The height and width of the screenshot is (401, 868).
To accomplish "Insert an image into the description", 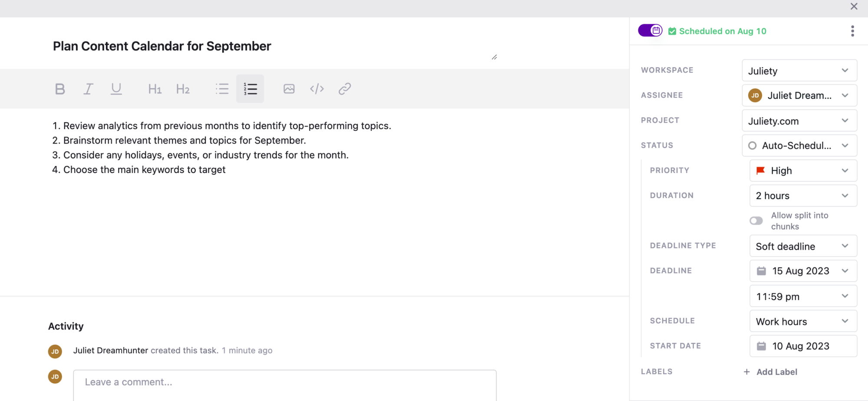I will click(289, 89).
